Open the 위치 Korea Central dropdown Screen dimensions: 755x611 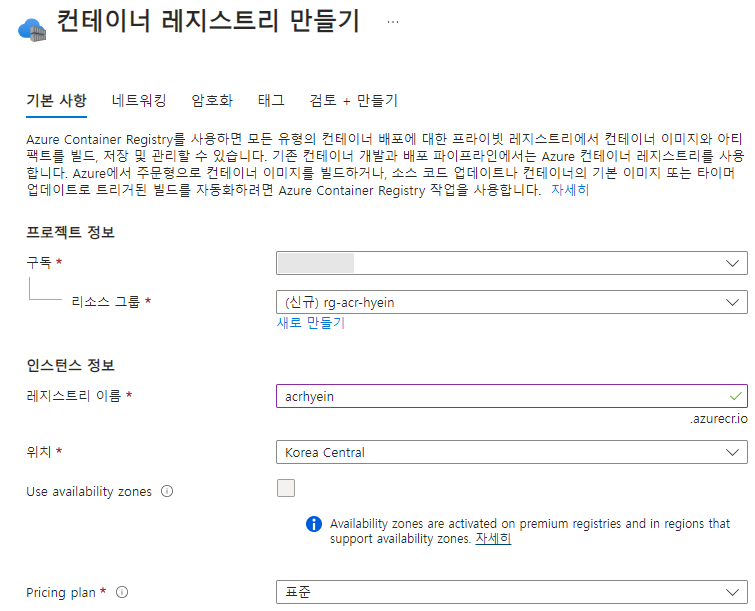511,452
